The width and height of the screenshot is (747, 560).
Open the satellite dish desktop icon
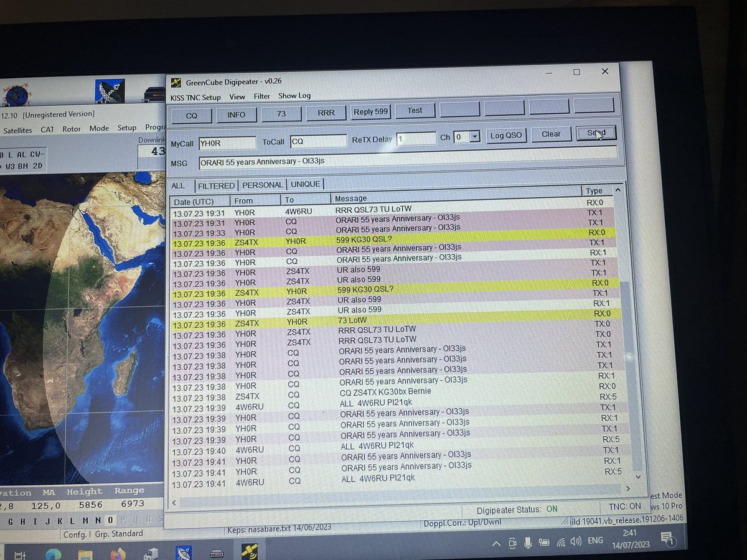pos(110,91)
